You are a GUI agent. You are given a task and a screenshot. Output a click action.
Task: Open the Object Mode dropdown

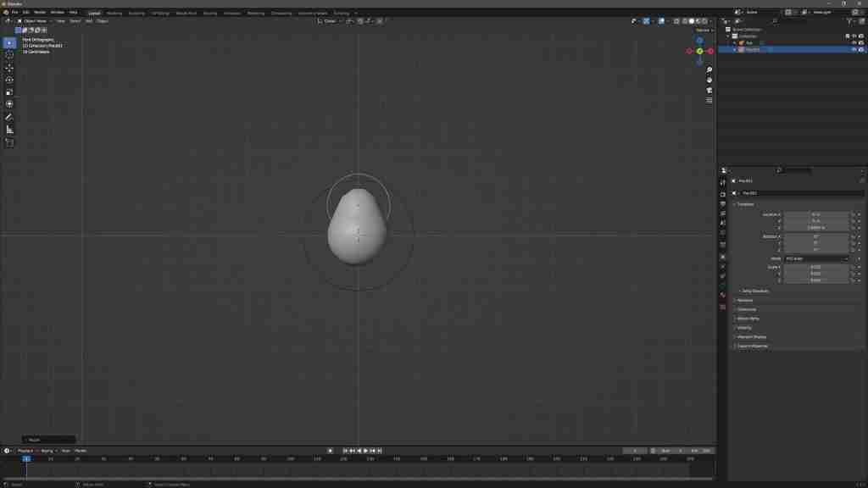pyautogui.click(x=35, y=21)
